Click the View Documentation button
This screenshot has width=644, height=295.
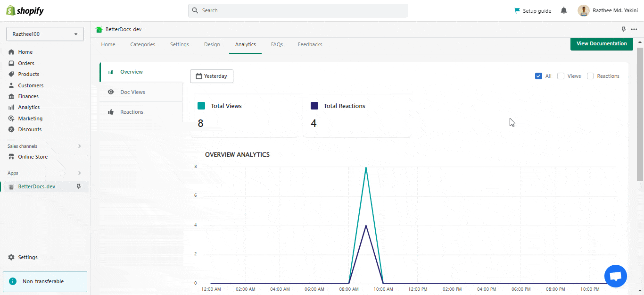602,43
